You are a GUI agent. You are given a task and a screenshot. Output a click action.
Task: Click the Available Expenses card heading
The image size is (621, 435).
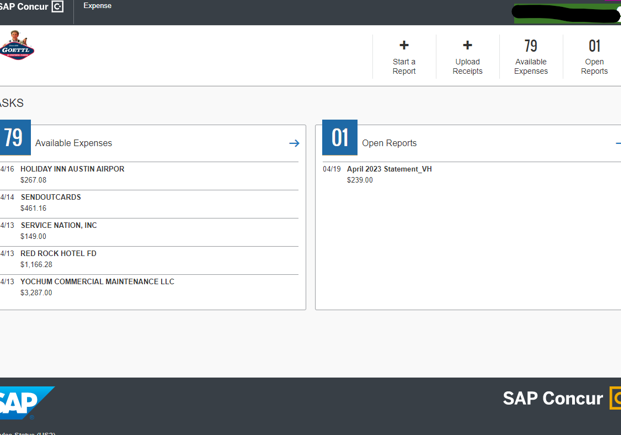pos(74,143)
